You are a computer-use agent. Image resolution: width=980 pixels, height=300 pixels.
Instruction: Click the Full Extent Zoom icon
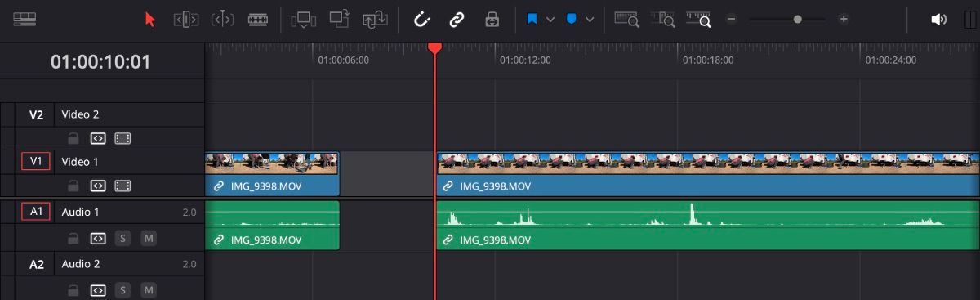(626, 19)
